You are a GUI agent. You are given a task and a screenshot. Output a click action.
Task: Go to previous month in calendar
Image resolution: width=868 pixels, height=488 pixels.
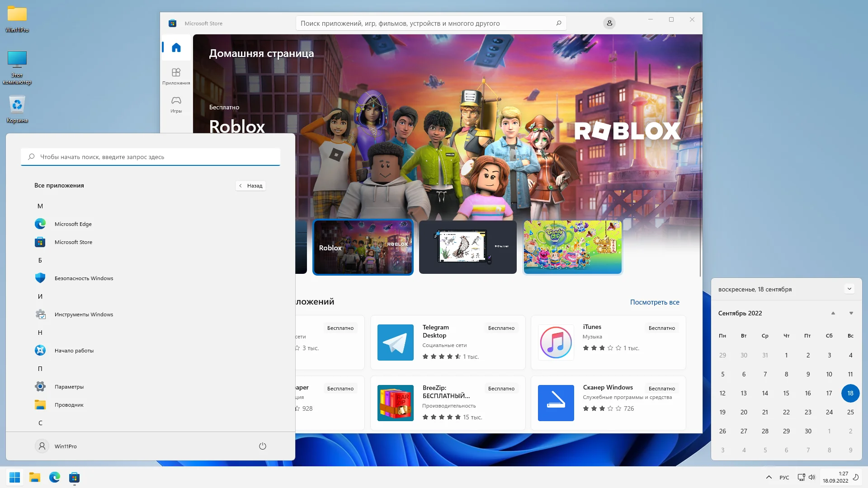pyautogui.click(x=833, y=313)
